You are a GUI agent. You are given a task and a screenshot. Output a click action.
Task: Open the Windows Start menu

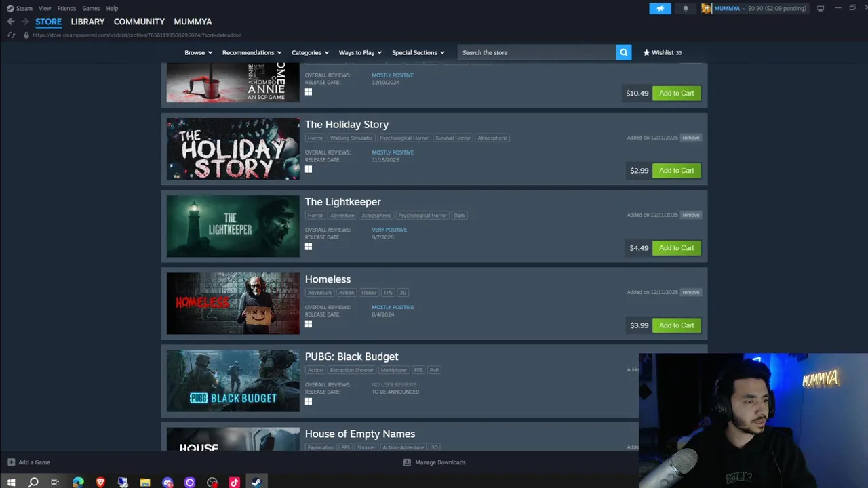coord(11,483)
